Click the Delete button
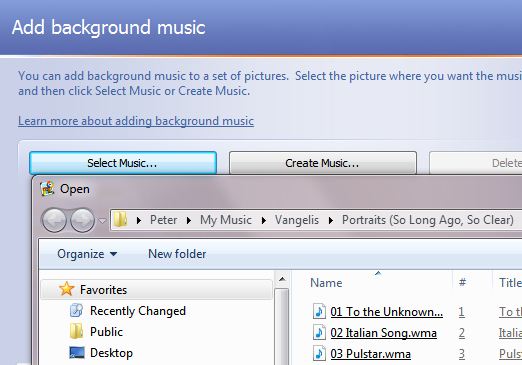 click(x=476, y=163)
